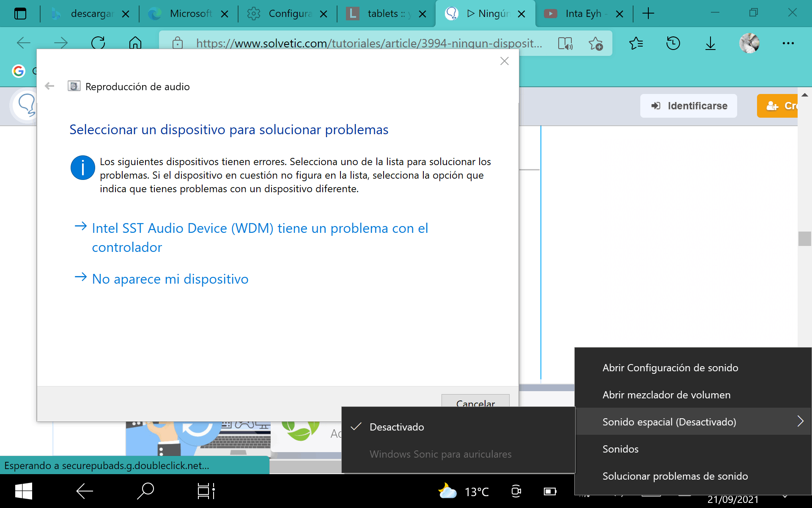This screenshot has width=812, height=508.
Task: Open Edge settings ellipsis menu
Action: click(x=788, y=43)
